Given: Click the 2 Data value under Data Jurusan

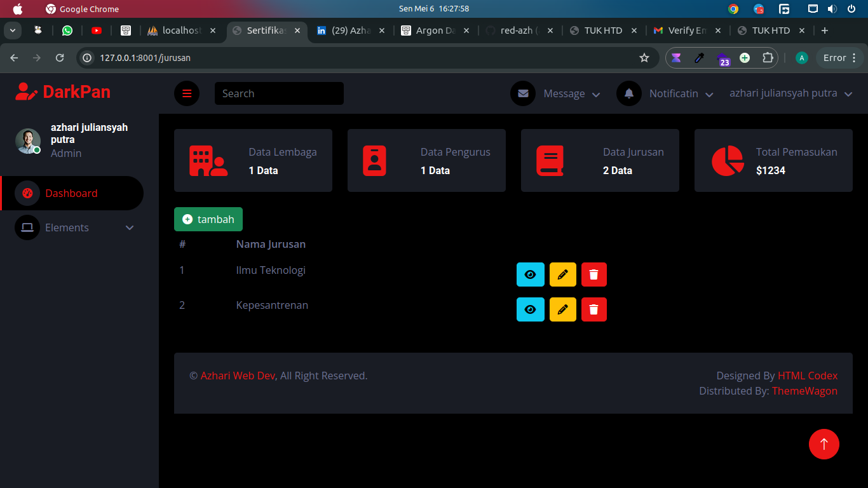Looking at the screenshot, I should point(618,170).
